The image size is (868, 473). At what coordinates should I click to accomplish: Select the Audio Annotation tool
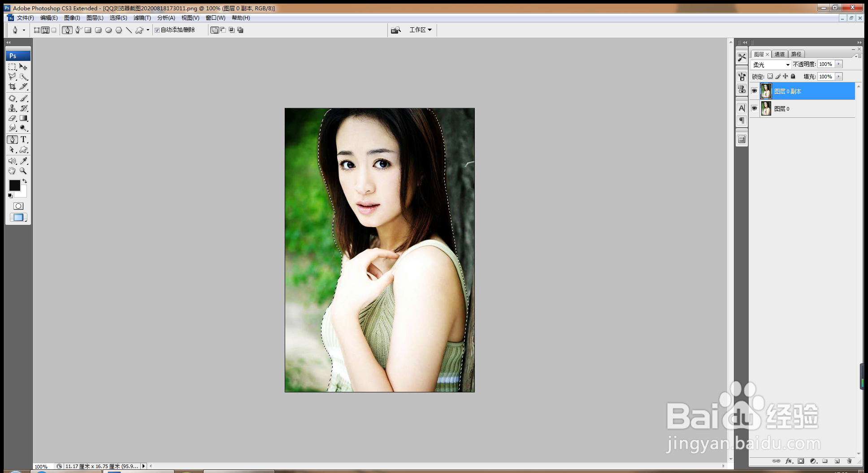12,161
